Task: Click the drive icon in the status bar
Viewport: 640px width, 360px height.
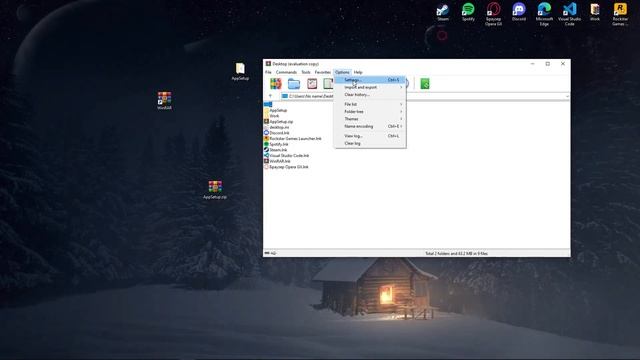Action: [267, 253]
